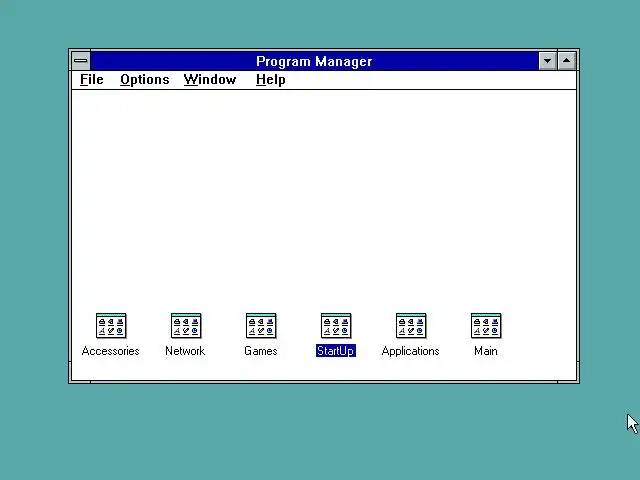640x480 pixels.
Task: Open the Help menu
Action: [x=271, y=80]
